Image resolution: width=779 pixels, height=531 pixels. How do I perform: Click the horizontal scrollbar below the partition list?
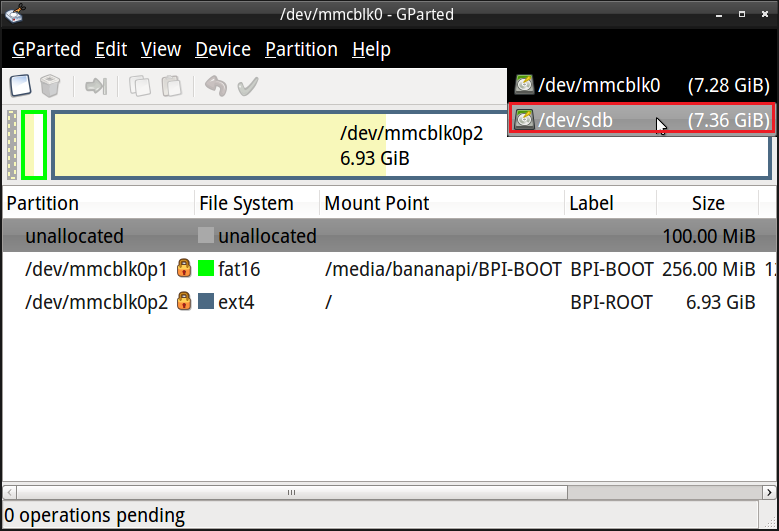point(291,492)
